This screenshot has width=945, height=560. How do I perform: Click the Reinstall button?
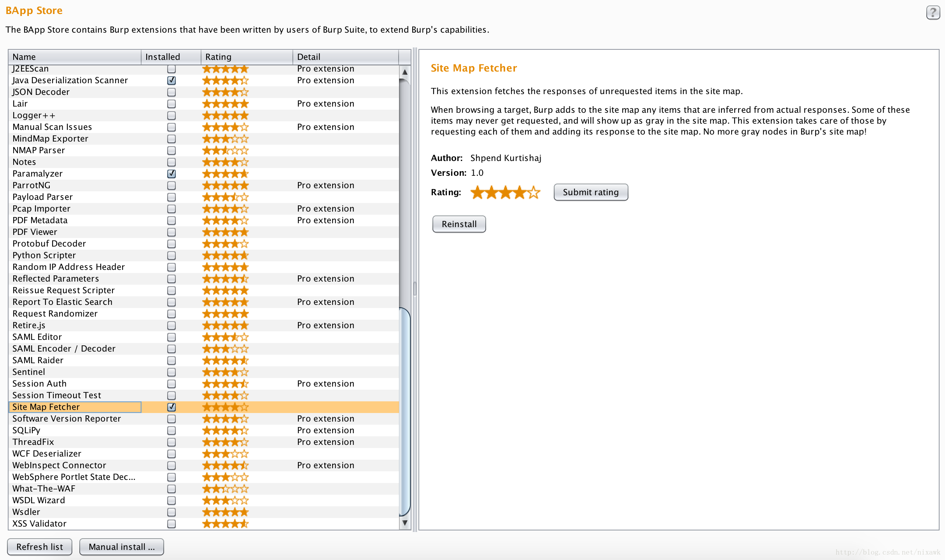pyautogui.click(x=459, y=224)
